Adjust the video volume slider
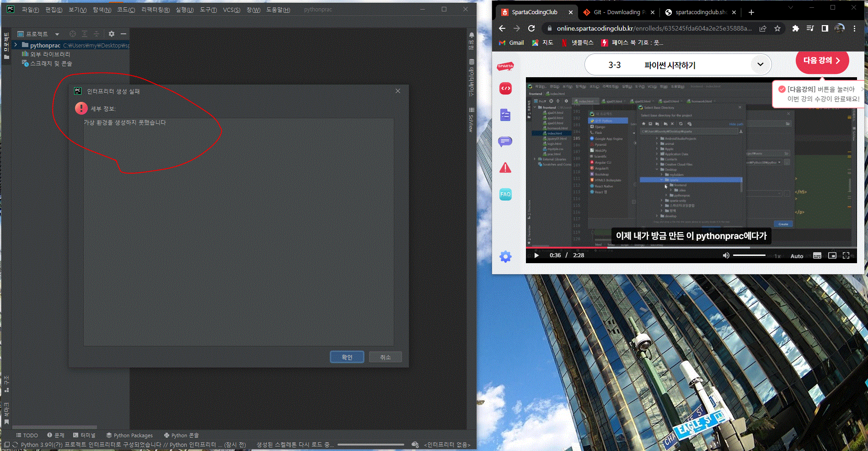The image size is (868, 451). pyautogui.click(x=749, y=255)
